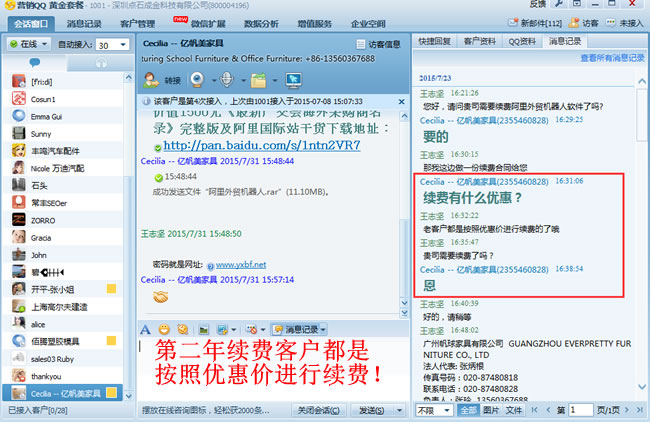Click 关闭会话(C) button
The image size is (650, 422).
pyautogui.click(x=318, y=410)
